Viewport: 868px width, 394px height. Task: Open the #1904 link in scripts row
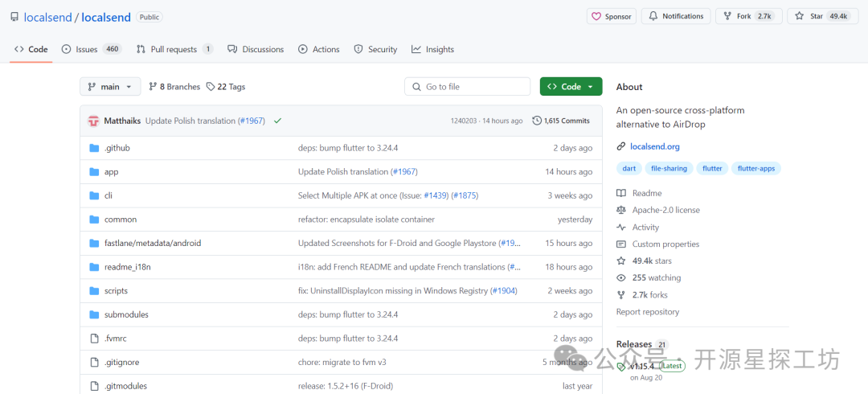coord(504,291)
